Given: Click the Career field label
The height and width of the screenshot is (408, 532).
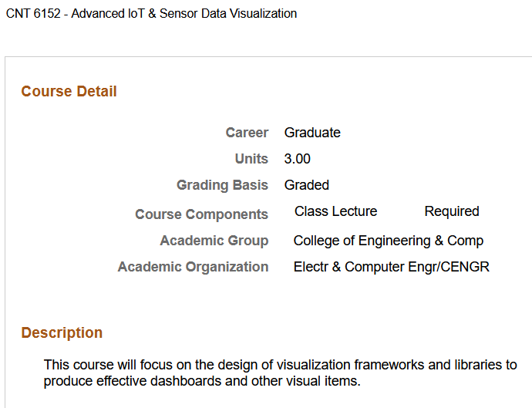Looking at the screenshot, I should 247,133.
